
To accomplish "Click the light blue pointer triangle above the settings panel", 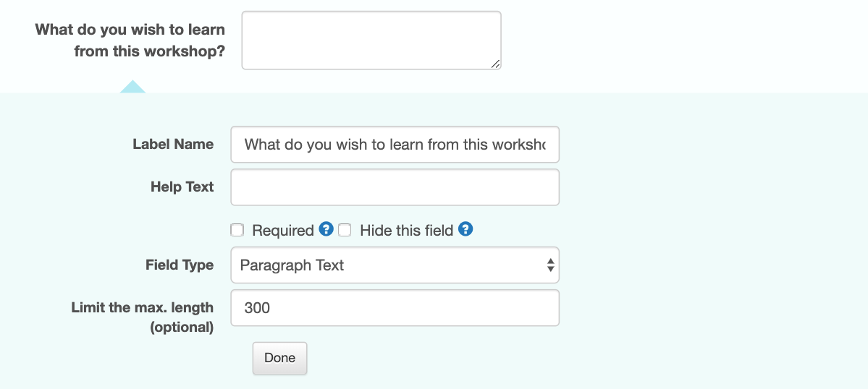I will point(133,86).
